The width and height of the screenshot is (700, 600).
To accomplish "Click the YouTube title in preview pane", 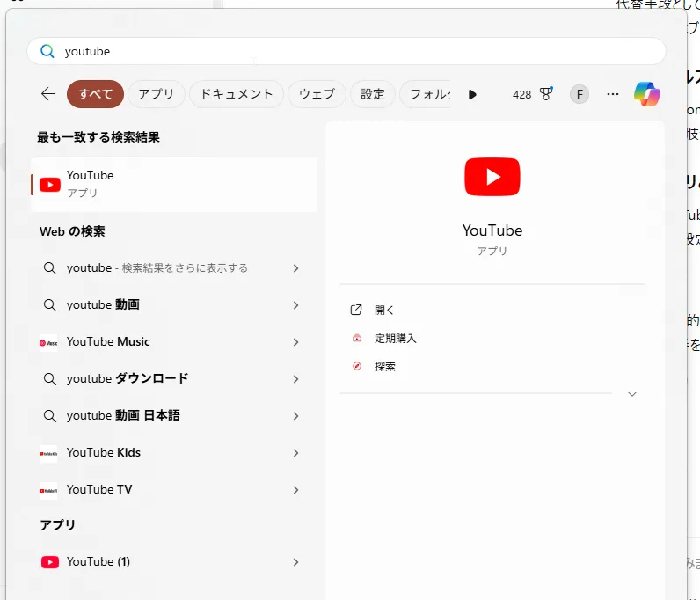I will (492, 230).
